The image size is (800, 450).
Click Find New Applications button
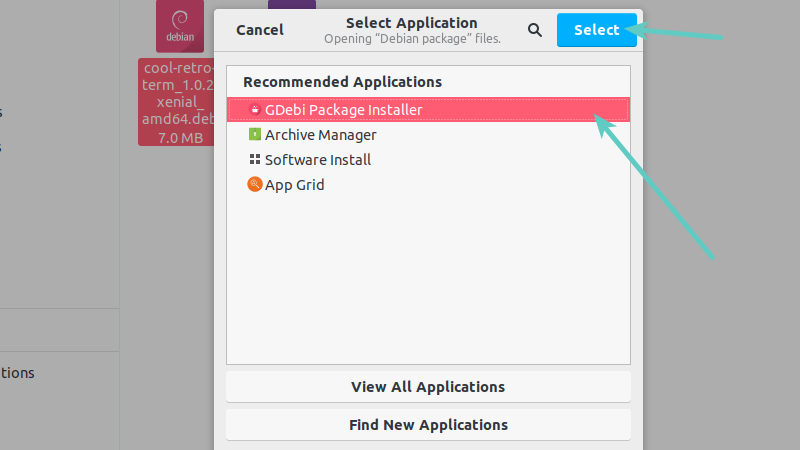click(x=429, y=425)
